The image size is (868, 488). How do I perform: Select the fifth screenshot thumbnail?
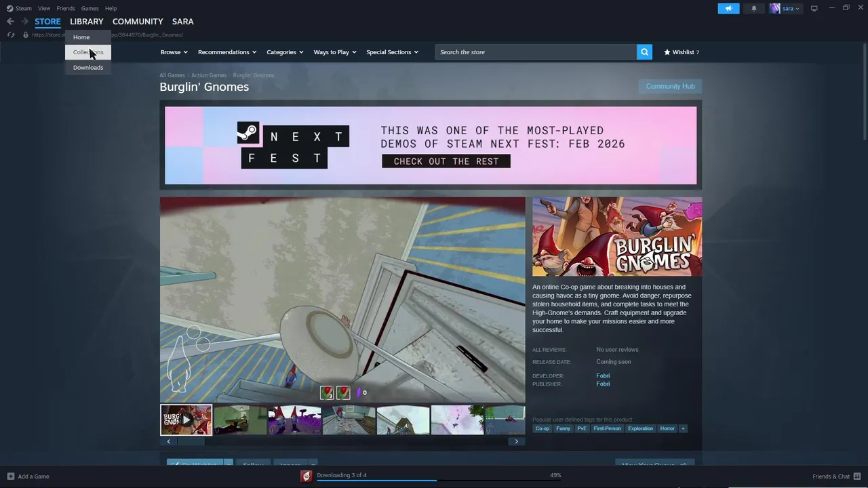click(x=403, y=420)
